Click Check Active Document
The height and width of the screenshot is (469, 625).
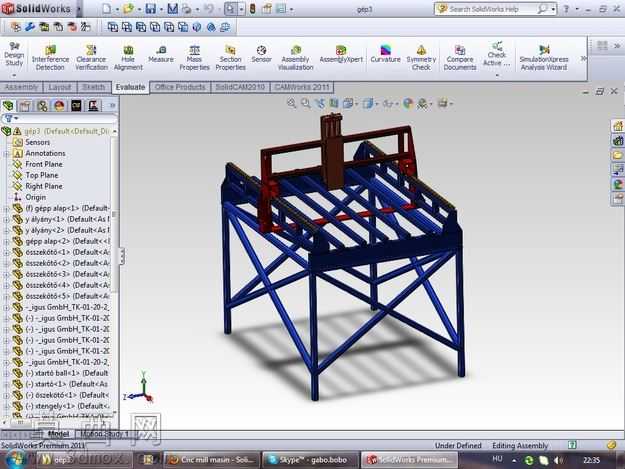pos(496,55)
